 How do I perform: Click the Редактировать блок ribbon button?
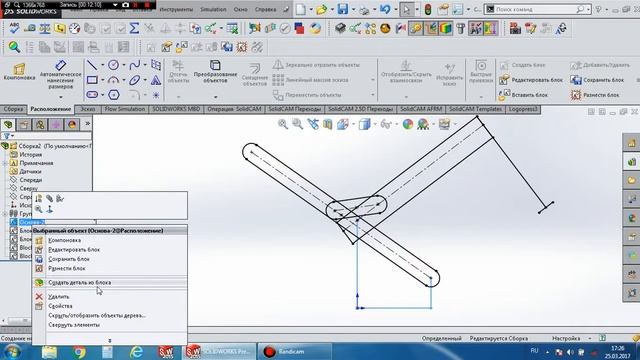[532, 80]
